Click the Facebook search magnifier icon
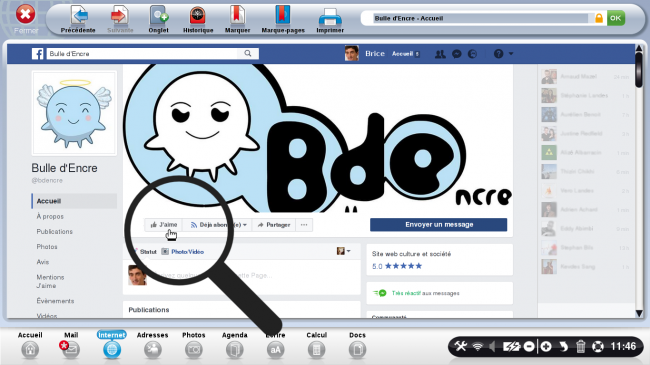 click(x=248, y=54)
